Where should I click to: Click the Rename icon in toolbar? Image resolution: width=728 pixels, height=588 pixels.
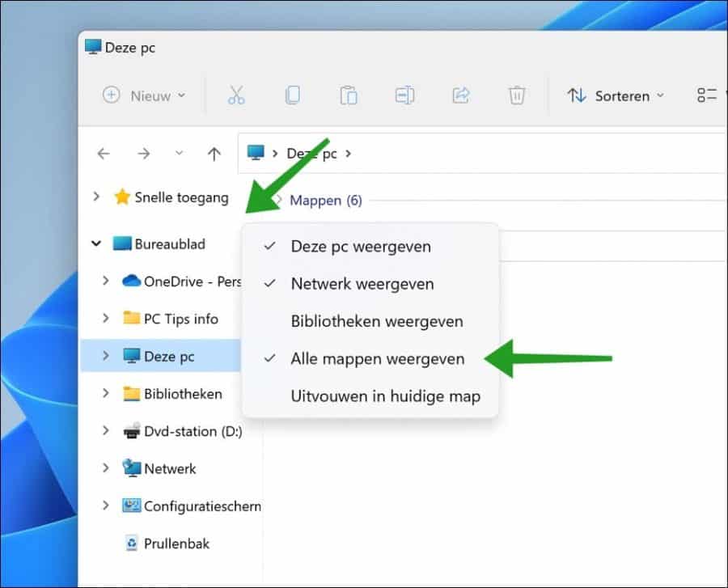(x=404, y=95)
